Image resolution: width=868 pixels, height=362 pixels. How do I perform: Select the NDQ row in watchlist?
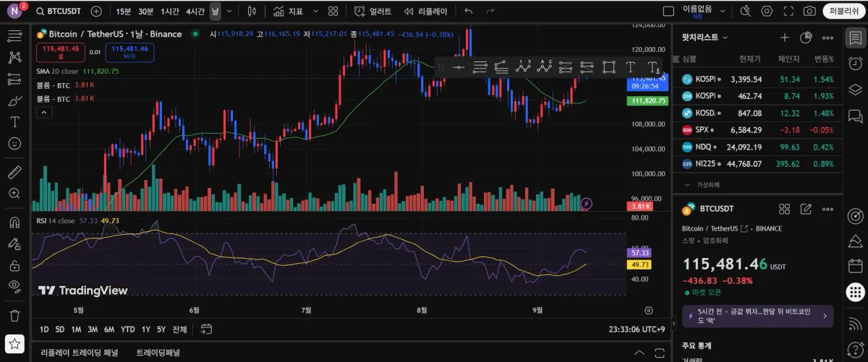click(x=758, y=147)
